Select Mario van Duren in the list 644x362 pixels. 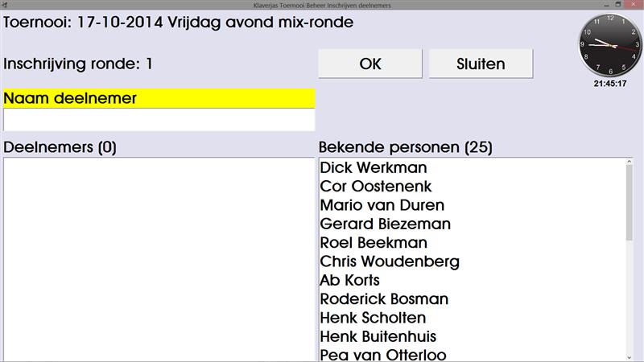click(382, 205)
